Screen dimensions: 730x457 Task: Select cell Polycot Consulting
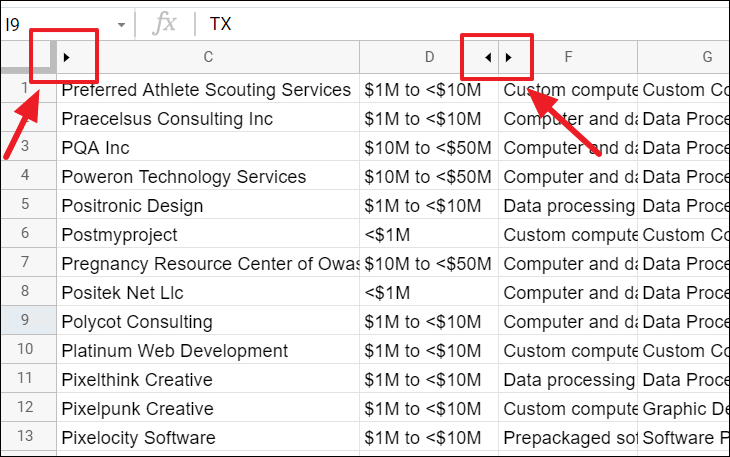[208, 321]
